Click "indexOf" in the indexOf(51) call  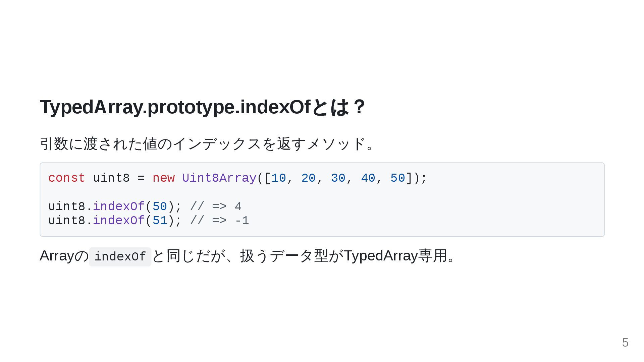(x=118, y=221)
